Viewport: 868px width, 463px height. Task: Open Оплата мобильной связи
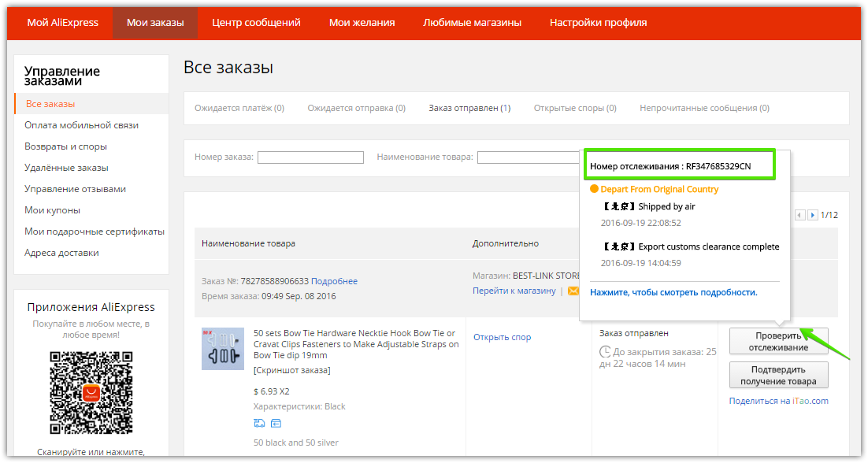tap(81, 125)
